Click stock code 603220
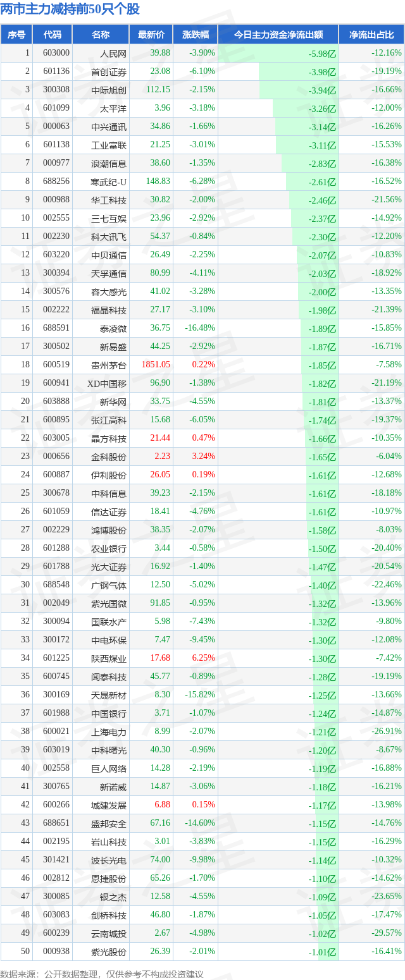Viewport: 405px width, 980px height. click(56, 255)
